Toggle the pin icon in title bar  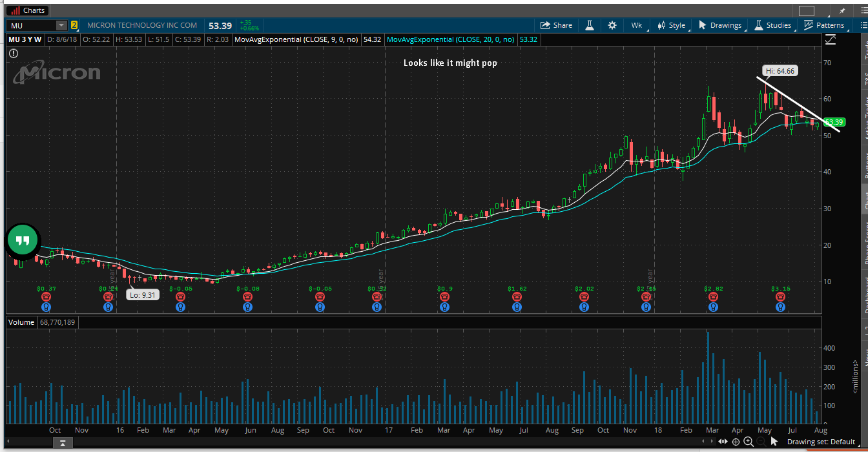tap(842, 10)
